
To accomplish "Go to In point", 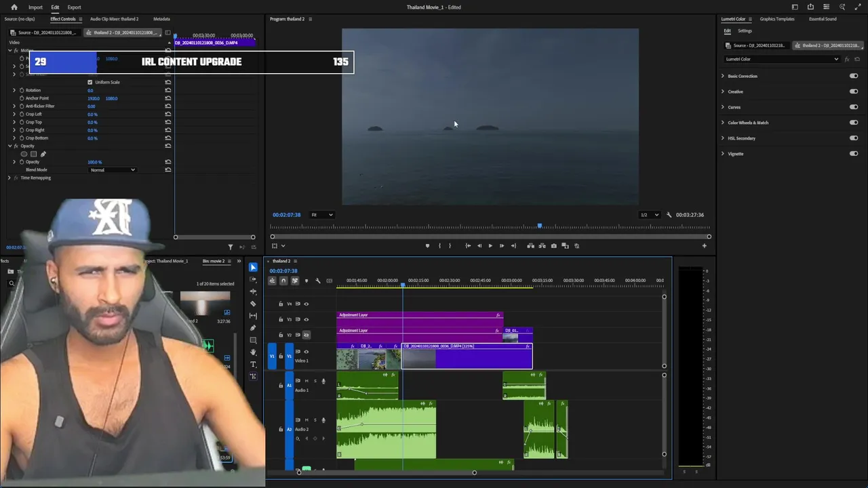I will [468, 246].
